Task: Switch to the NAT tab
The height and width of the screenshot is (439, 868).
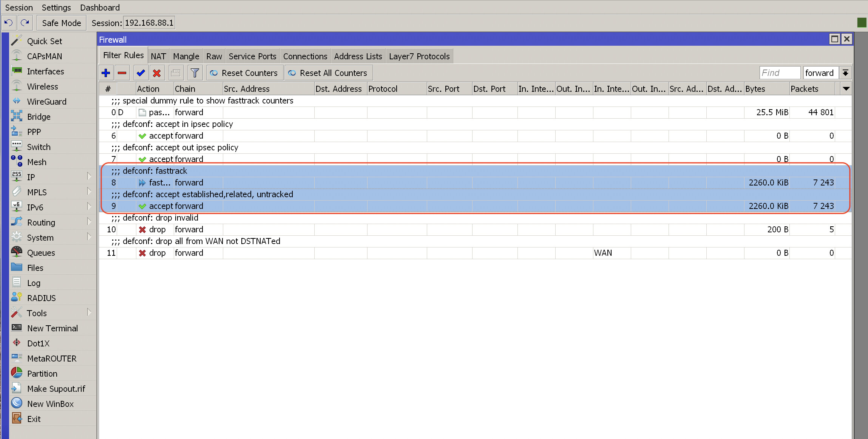Action: [x=158, y=56]
